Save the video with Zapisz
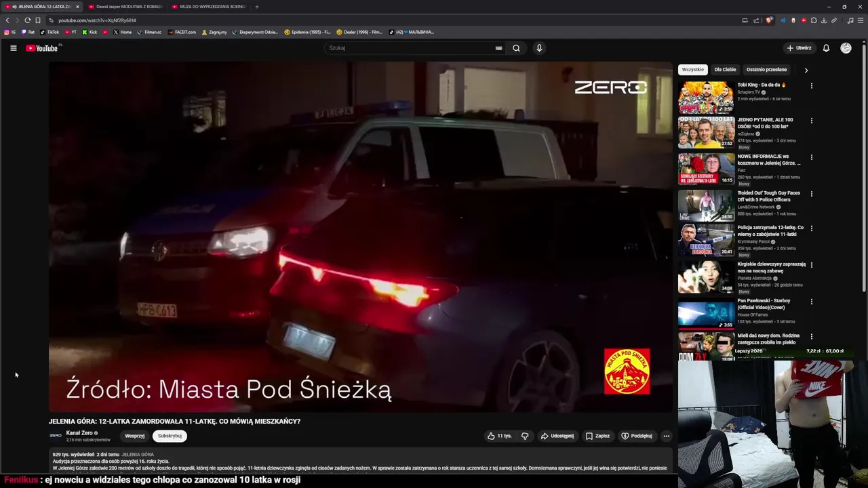This screenshot has height=488, width=868. point(597,436)
